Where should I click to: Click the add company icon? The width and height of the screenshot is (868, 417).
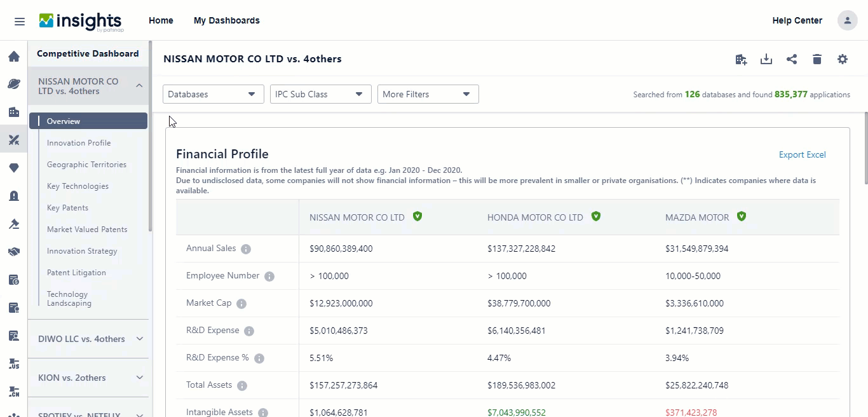(741, 59)
